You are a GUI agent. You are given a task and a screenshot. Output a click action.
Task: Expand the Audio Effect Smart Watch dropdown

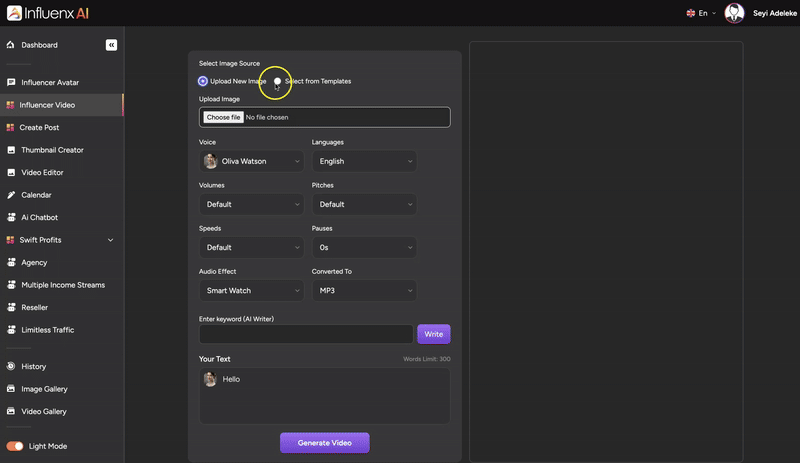pos(251,291)
